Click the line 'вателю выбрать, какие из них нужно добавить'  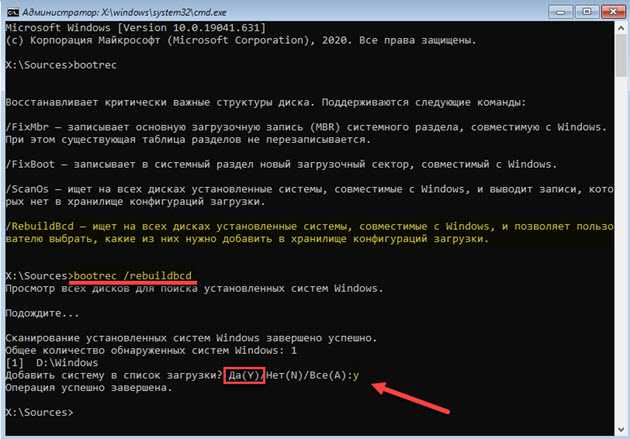tap(247, 239)
